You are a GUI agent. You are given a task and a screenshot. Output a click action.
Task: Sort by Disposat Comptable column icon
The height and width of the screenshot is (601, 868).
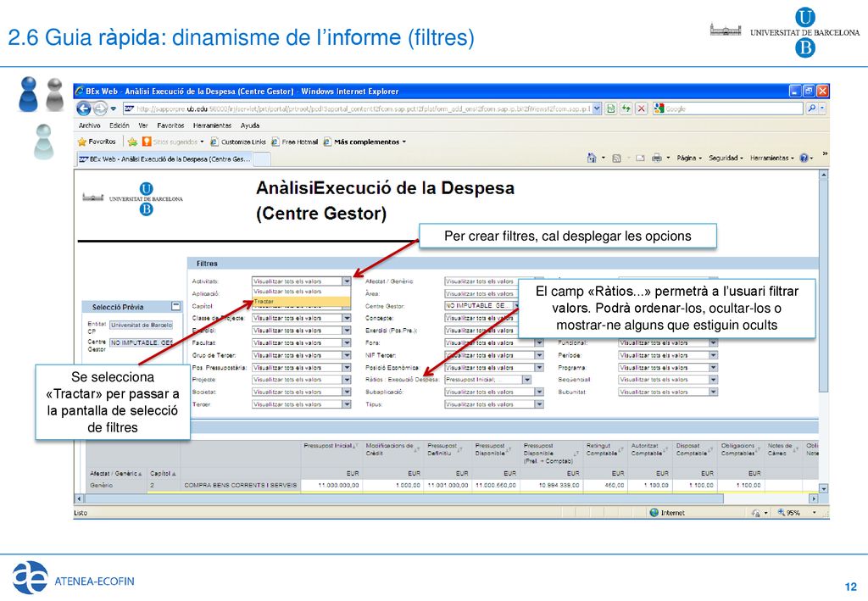tap(709, 449)
